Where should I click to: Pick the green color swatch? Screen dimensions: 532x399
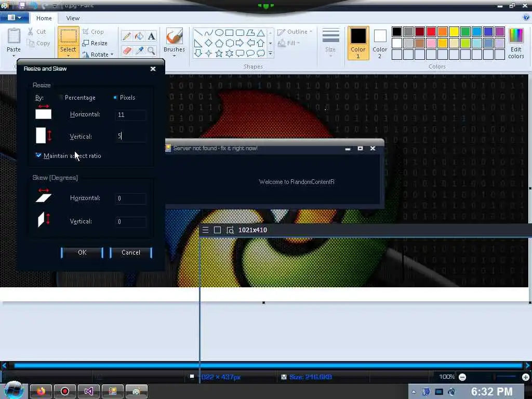pos(465,32)
